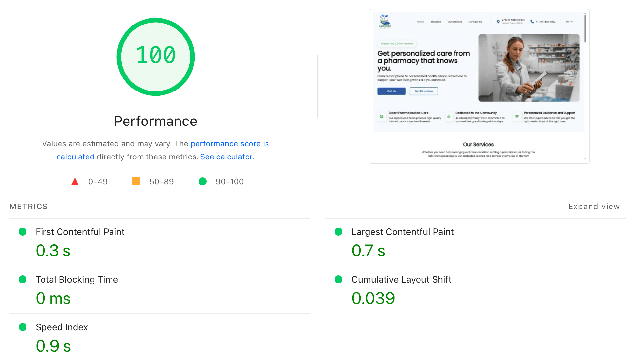
Task: Click the Personalized Guidance and Support heart icon
Action: [517, 116]
